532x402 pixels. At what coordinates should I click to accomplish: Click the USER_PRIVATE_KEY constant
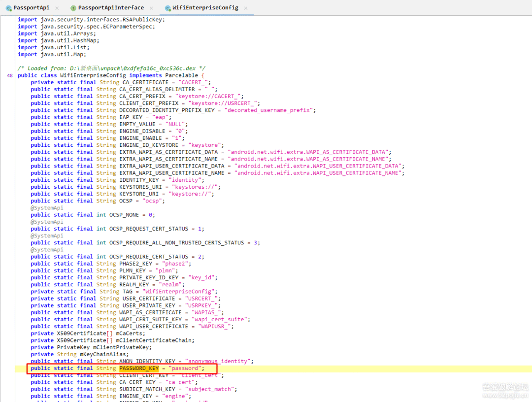click(x=149, y=305)
